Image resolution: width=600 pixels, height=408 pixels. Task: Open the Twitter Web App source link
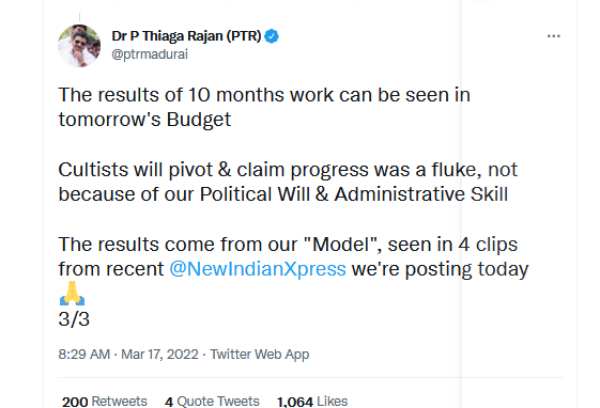(x=259, y=354)
